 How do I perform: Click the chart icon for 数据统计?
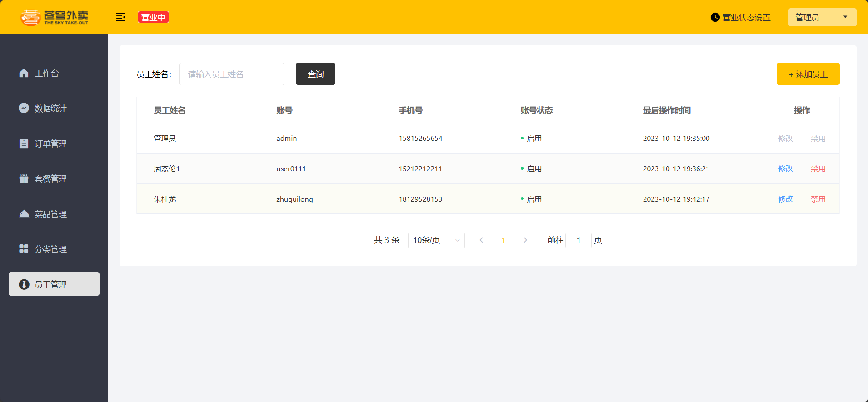24,108
